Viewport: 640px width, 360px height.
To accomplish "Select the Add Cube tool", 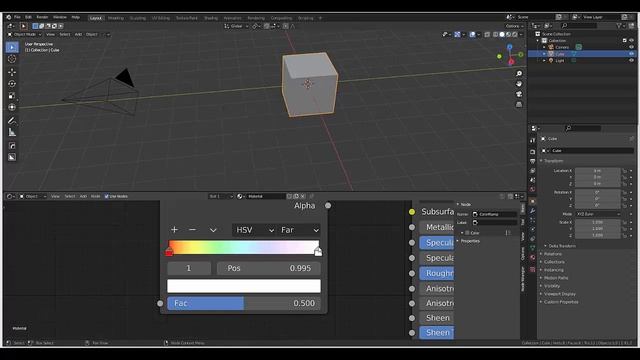I will pyautogui.click(x=12, y=146).
